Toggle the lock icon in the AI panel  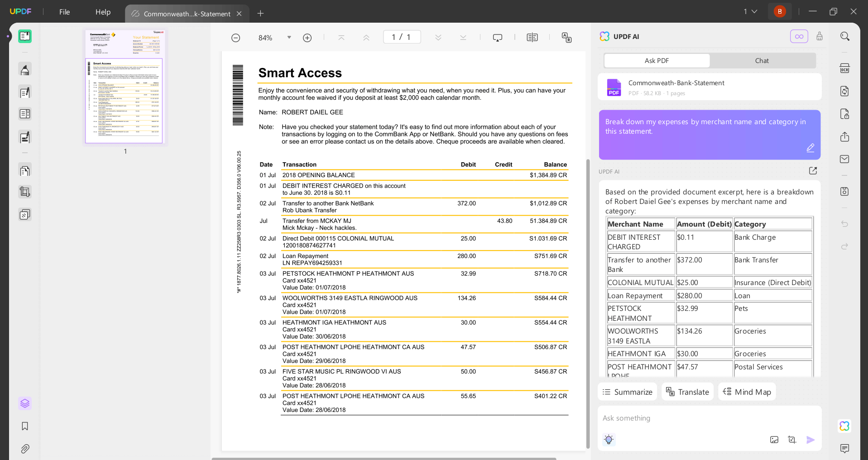coord(820,36)
